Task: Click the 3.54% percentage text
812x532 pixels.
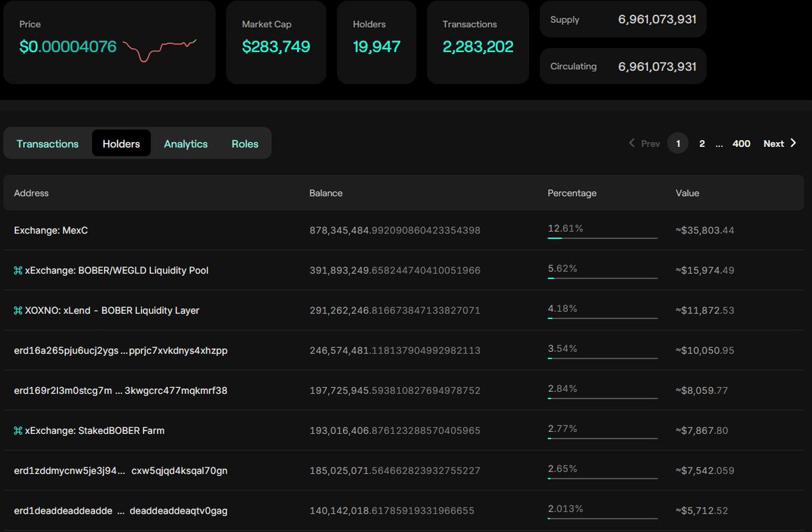Action: (x=562, y=349)
